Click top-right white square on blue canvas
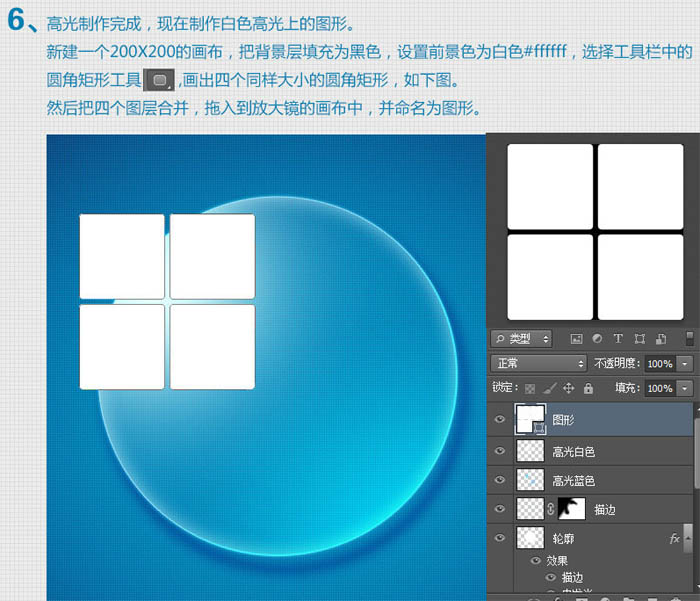Viewport: 700px width, 601px height. [x=212, y=256]
